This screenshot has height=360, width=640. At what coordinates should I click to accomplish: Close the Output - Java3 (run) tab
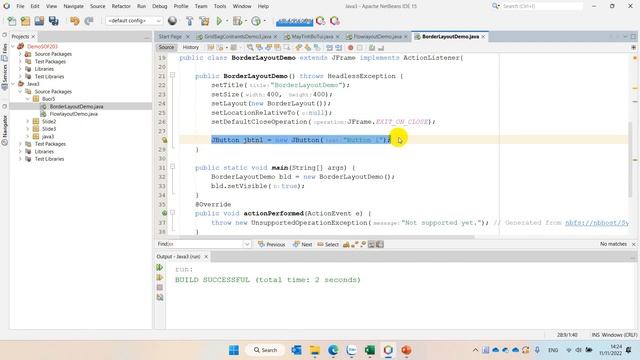[206, 257]
